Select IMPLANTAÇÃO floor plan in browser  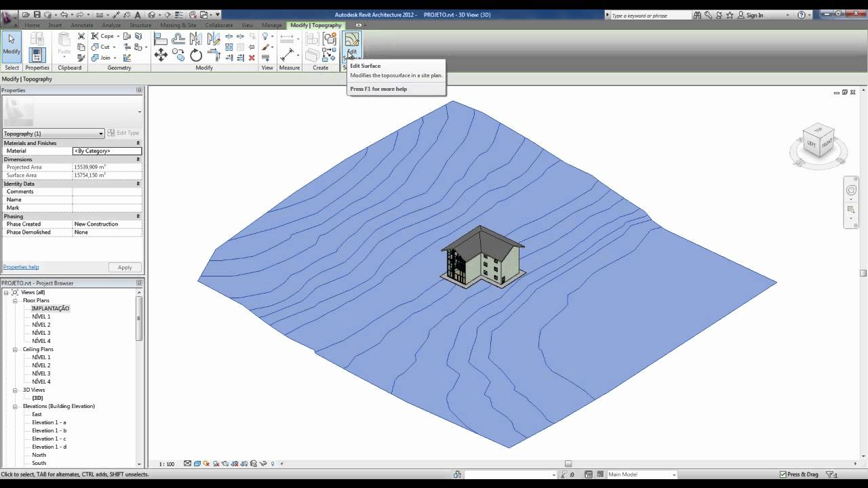click(50, 308)
